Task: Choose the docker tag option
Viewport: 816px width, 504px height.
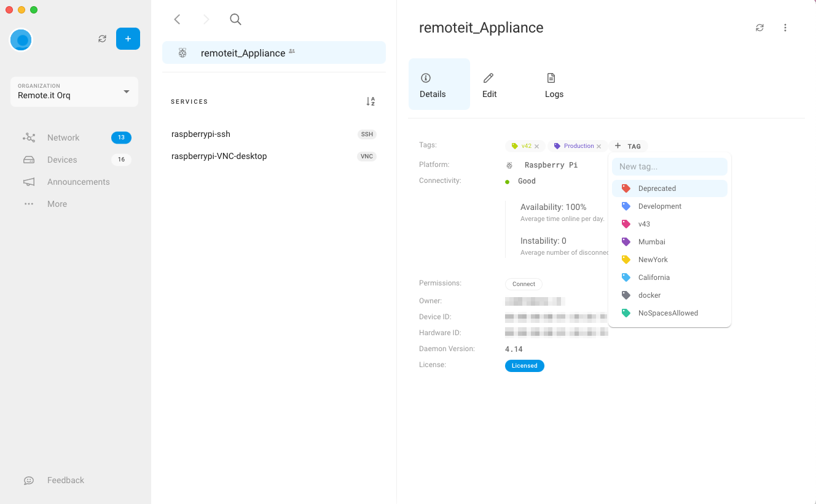Action: coord(670,295)
